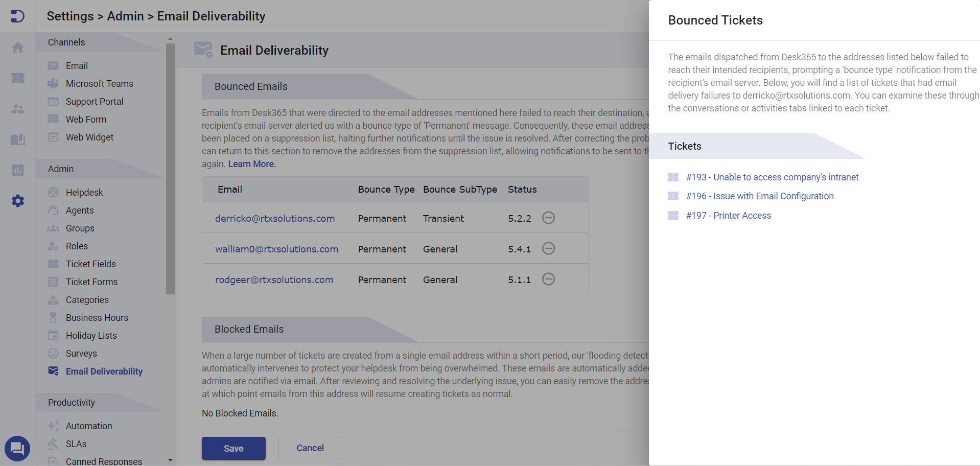Select the Tickets icon in the sidebar
The width and height of the screenshot is (980, 466).
tap(17, 78)
